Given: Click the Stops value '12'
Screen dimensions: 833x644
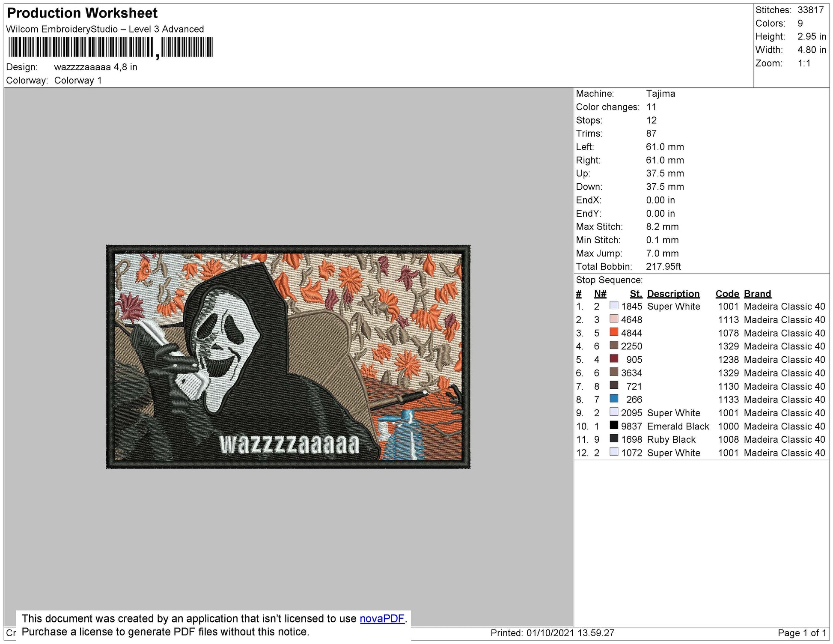Looking at the screenshot, I should [651, 120].
